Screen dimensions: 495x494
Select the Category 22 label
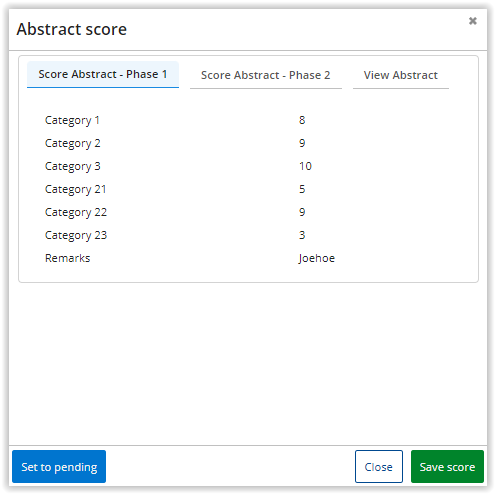pyautogui.click(x=76, y=212)
